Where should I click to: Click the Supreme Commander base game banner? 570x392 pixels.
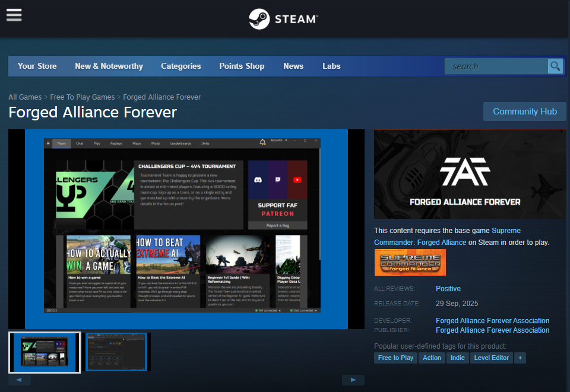tap(410, 263)
